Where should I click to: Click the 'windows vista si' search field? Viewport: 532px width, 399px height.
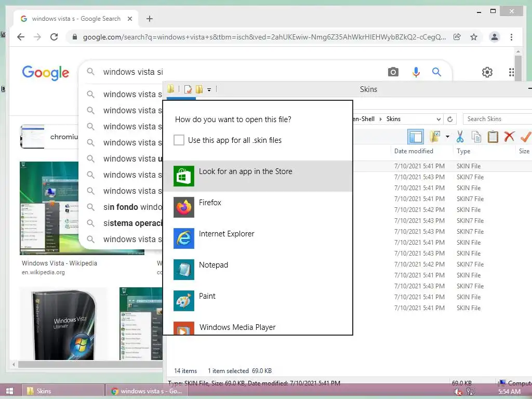click(x=237, y=72)
